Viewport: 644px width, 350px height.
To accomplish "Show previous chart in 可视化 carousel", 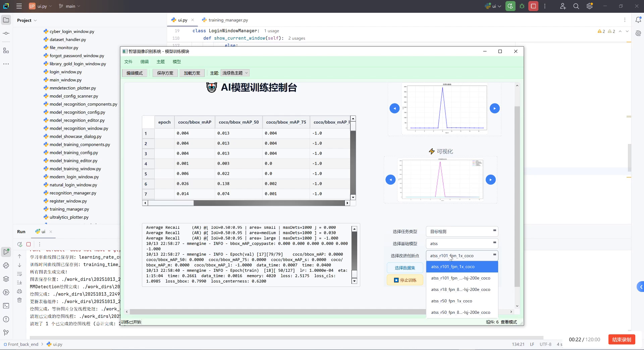I will point(390,179).
